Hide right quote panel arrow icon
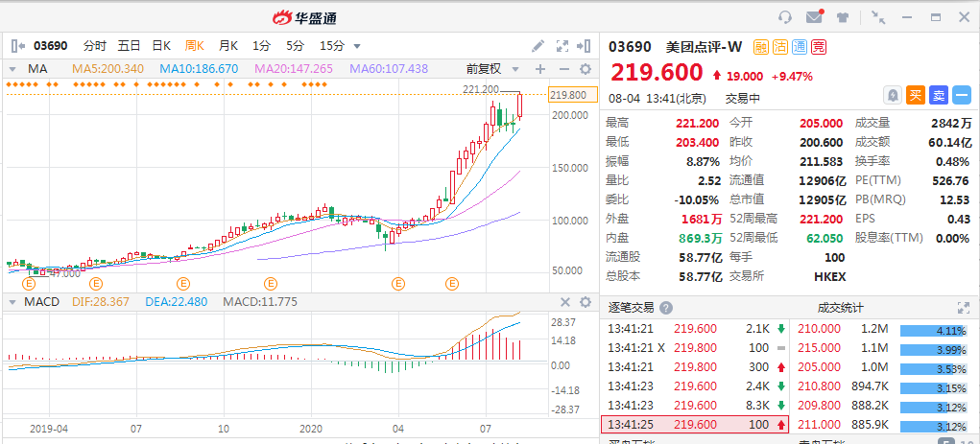The width and height of the screenshot is (980, 444). pyautogui.click(x=584, y=46)
